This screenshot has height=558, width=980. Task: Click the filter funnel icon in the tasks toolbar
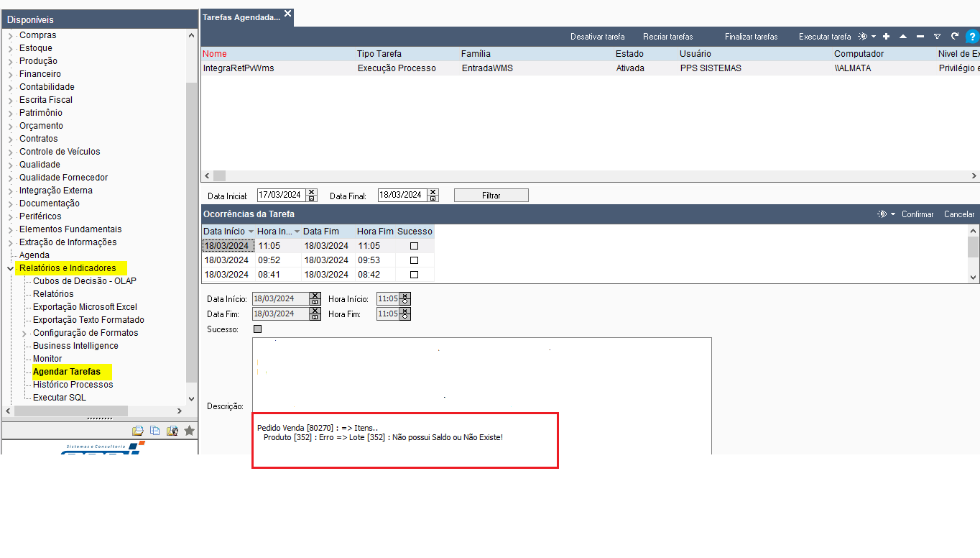pos(938,37)
